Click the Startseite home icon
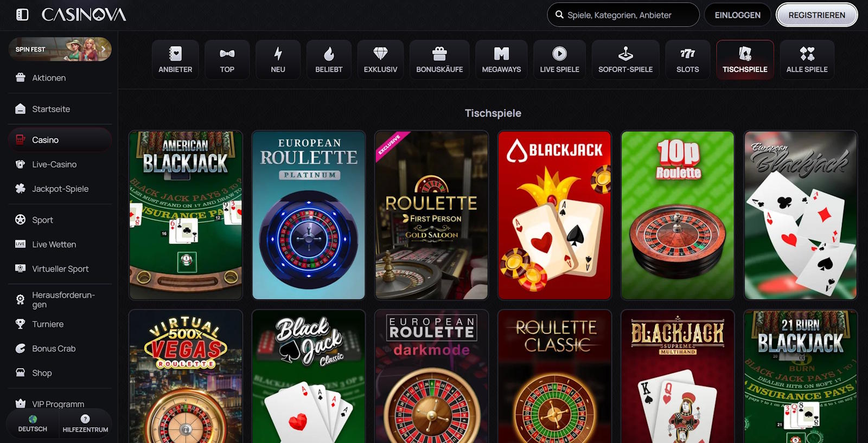Screen dimensions: 868x443 tap(21, 108)
